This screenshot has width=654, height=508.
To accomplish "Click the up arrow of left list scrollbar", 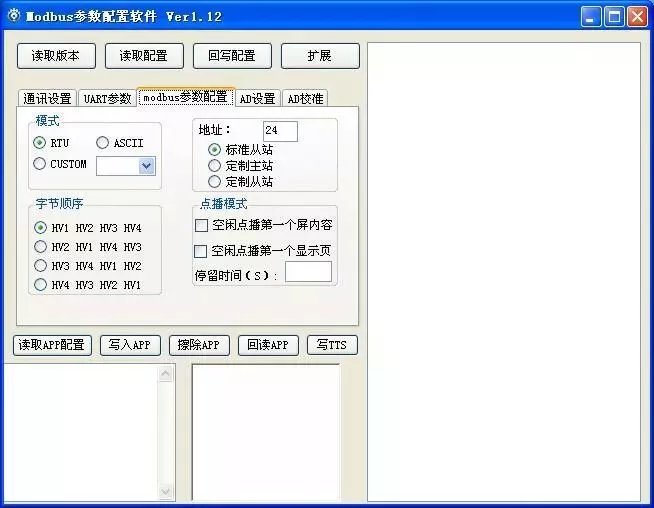I will point(166,373).
